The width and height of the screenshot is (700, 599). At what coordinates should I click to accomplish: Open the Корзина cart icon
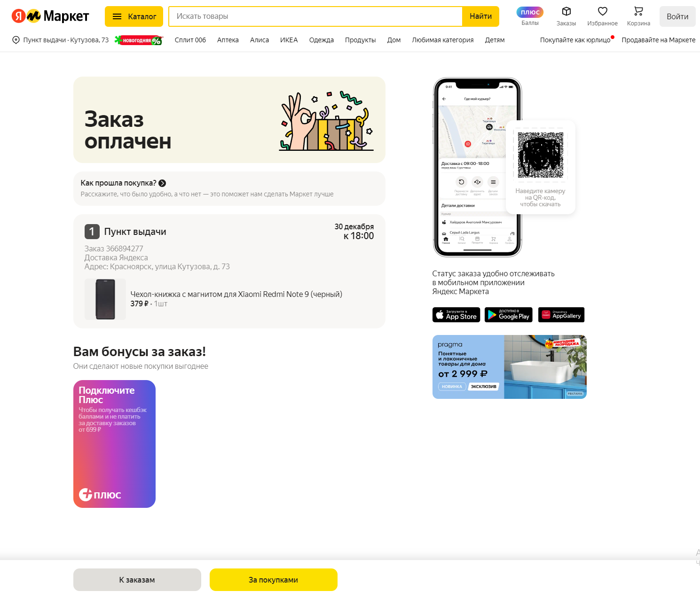(638, 11)
